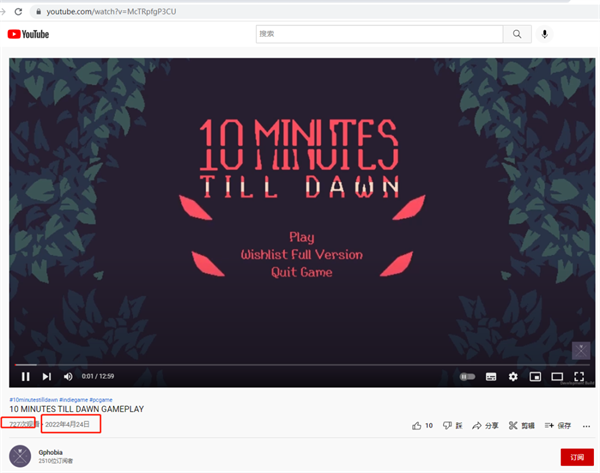
Task: Pause the video playback
Action: point(26,377)
